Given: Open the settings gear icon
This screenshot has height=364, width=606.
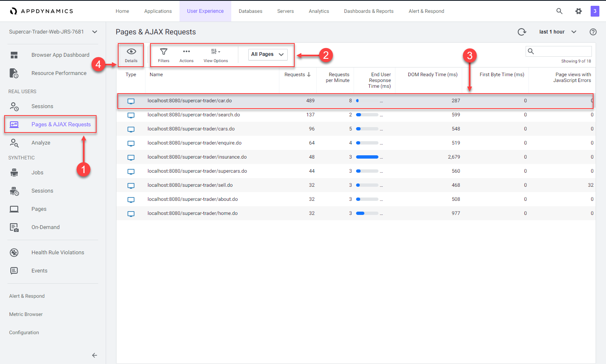Looking at the screenshot, I should pyautogui.click(x=579, y=11).
